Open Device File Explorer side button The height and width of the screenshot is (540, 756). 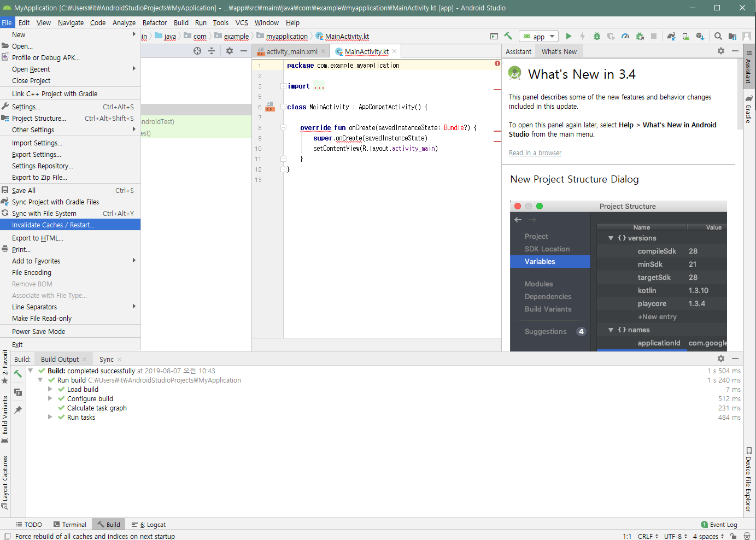(749, 479)
